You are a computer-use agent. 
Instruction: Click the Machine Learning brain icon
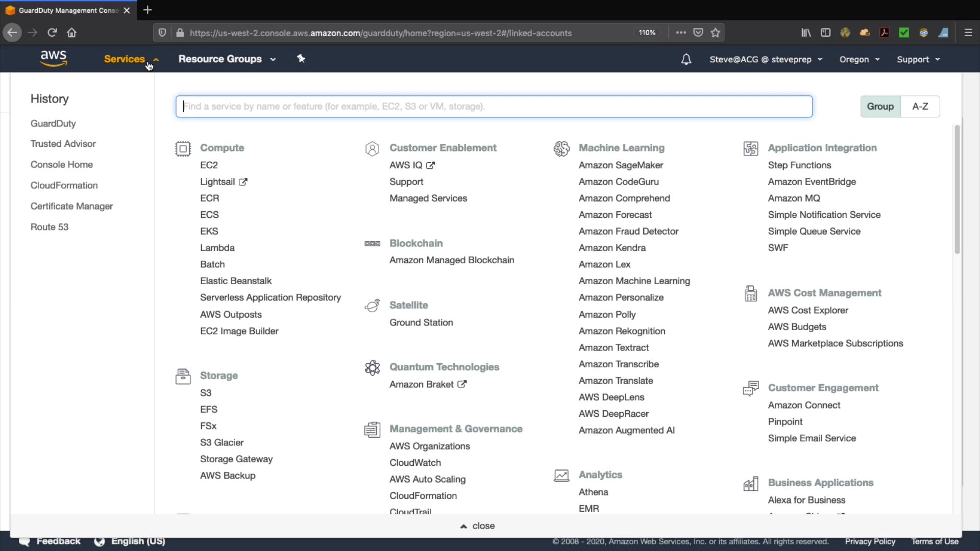561,148
